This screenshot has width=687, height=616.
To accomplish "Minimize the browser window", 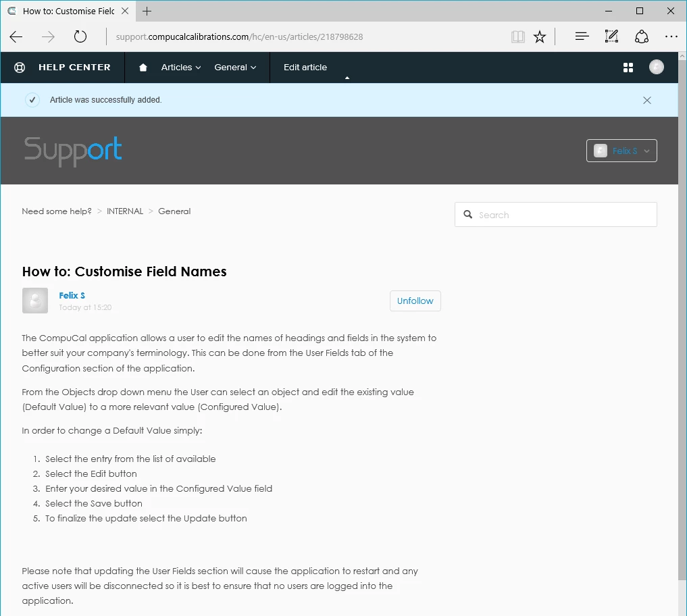I will 609,11.
